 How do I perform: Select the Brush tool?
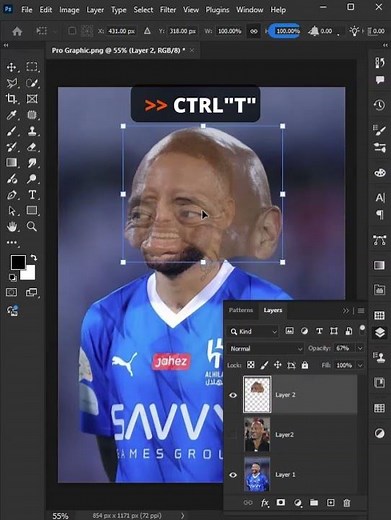(x=12, y=131)
